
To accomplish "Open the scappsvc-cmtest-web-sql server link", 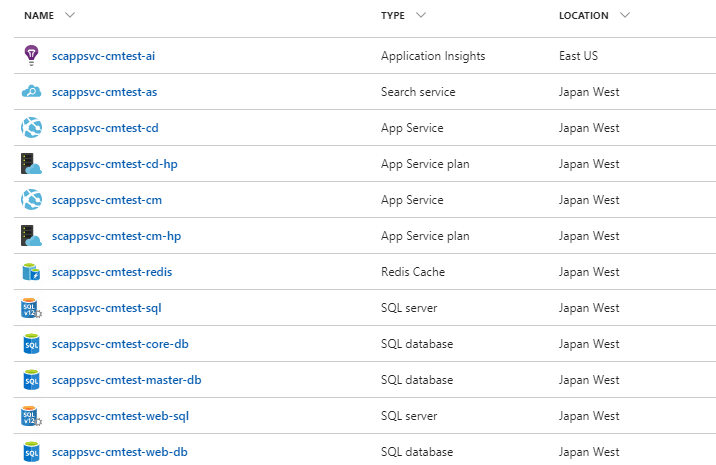I will tap(120, 416).
